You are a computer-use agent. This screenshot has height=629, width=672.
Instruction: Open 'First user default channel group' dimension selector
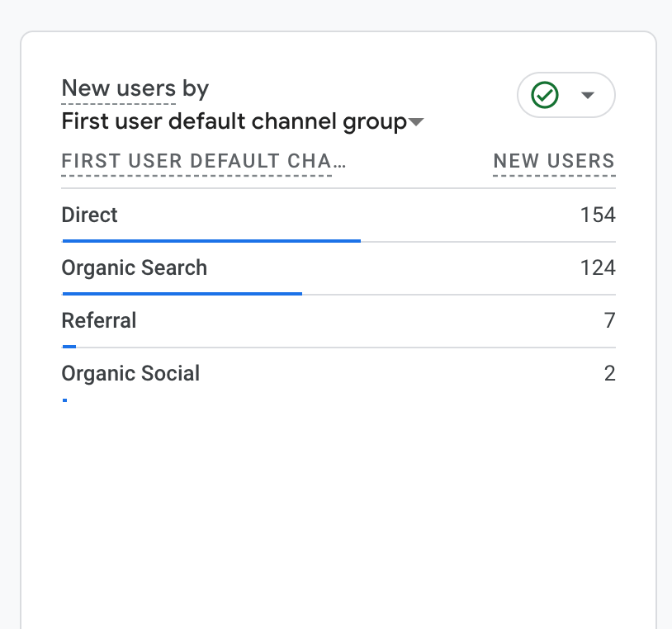point(234,122)
